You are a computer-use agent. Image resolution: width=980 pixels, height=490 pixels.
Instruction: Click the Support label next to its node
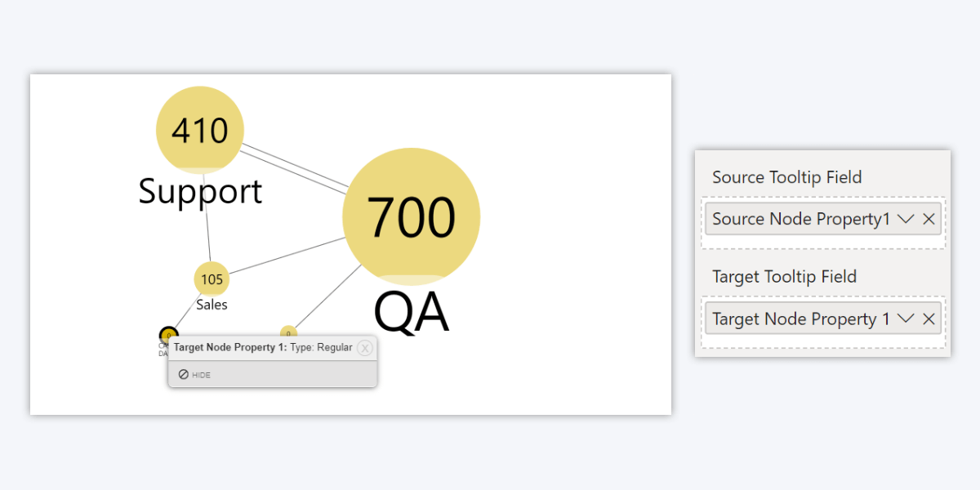(x=200, y=191)
